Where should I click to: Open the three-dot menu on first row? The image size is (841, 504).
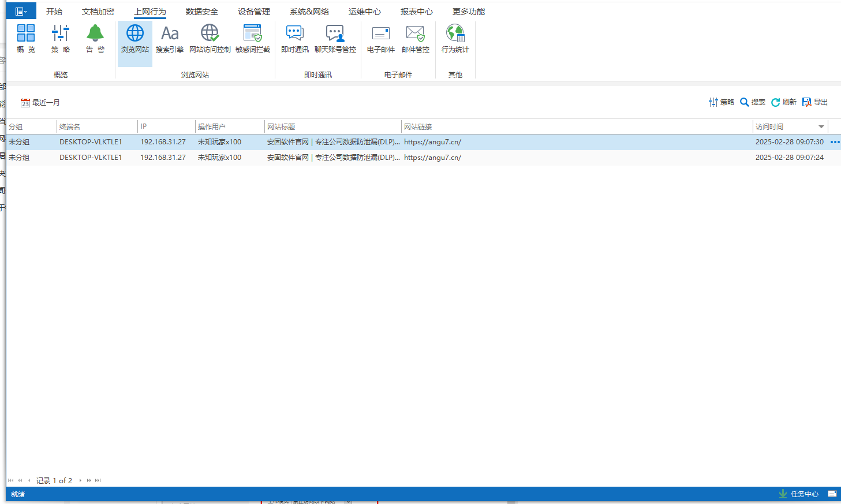click(x=835, y=142)
